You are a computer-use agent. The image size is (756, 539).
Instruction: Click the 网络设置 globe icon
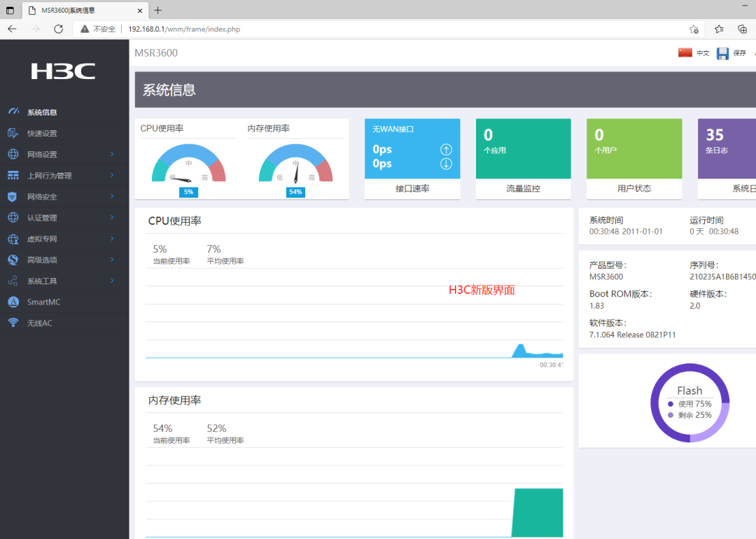tap(13, 154)
